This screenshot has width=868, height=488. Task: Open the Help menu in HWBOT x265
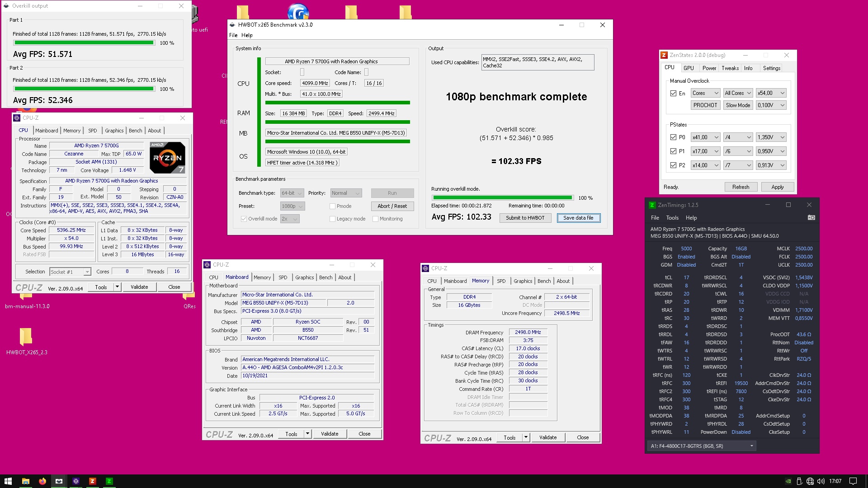247,35
